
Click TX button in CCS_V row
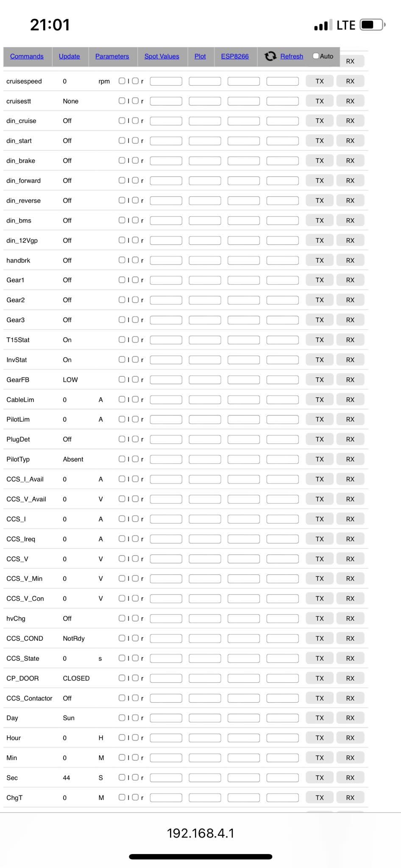pos(320,559)
